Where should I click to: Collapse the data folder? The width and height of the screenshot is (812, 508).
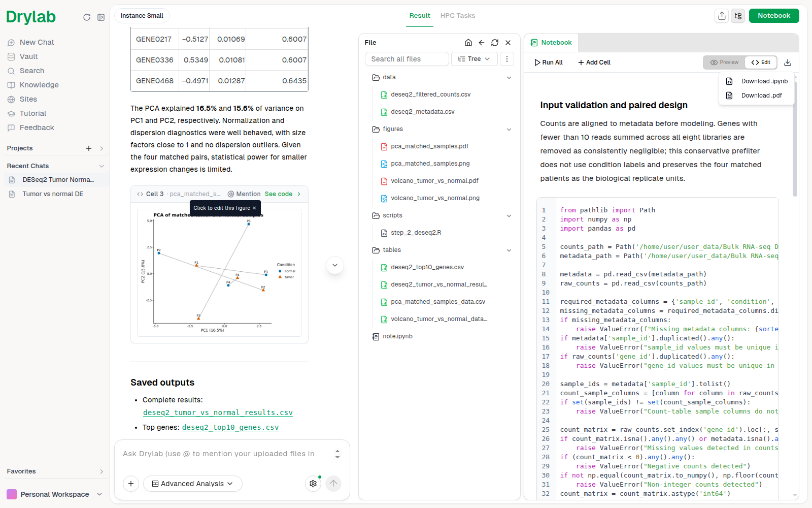pos(509,78)
